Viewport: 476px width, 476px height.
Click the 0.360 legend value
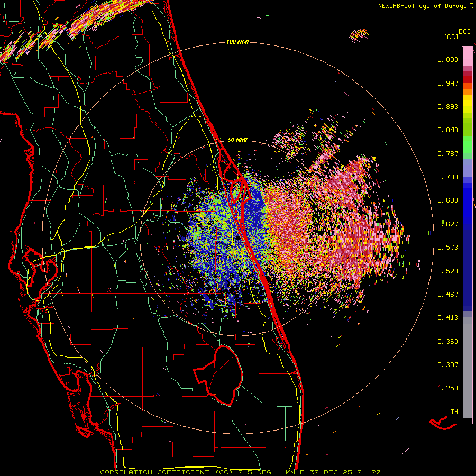coord(448,342)
